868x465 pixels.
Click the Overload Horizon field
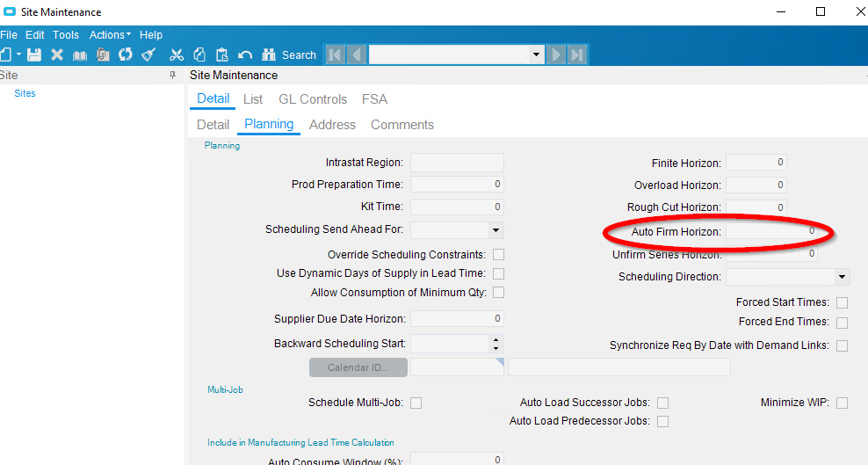coord(756,185)
